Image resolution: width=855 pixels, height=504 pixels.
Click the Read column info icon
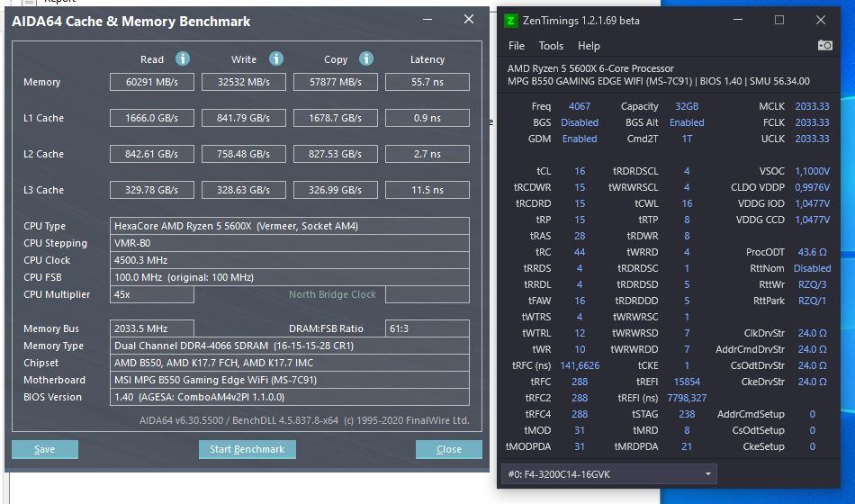tap(183, 58)
